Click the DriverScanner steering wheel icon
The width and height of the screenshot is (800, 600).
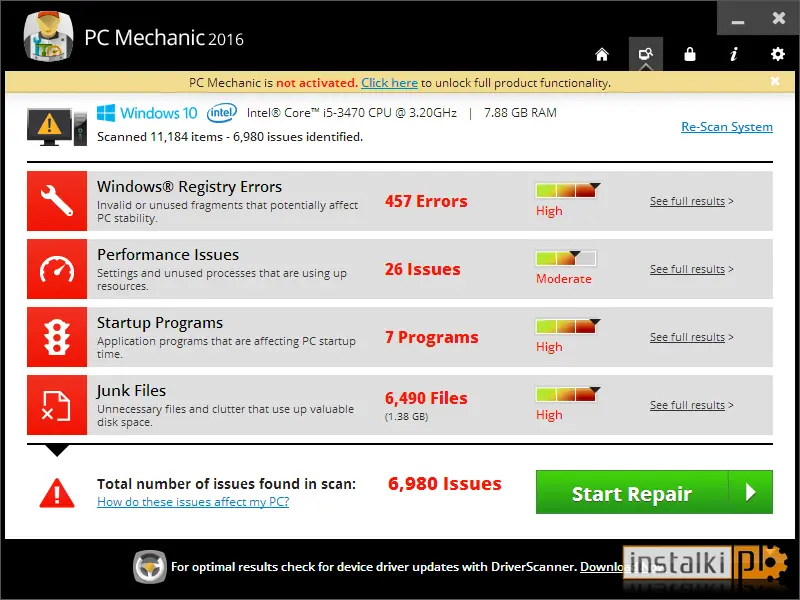click(x=149, y=567)
